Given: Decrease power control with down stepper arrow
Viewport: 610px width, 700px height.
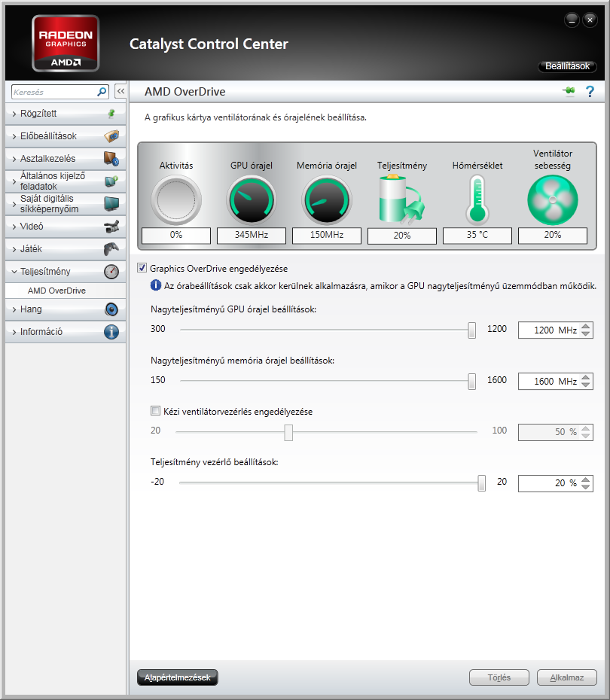Looking at the screenshot, I should pos(586,486).
